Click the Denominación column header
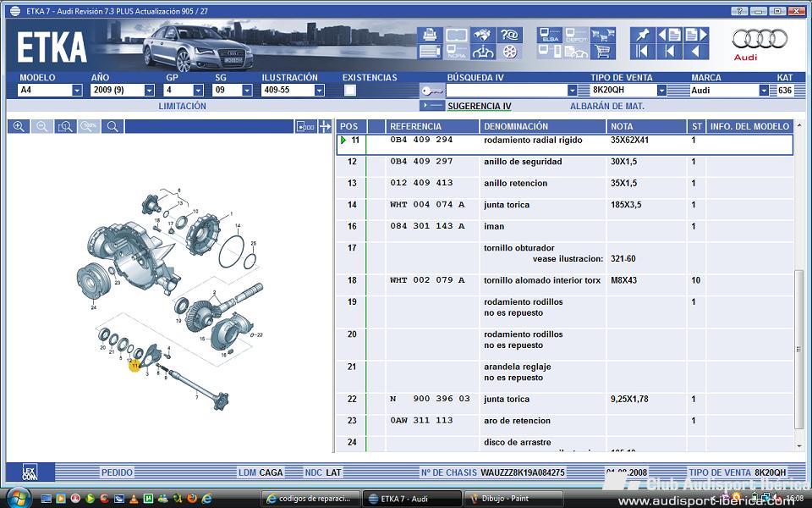The height and width of the screenshot is (508, 812). click(x=543, y=126)
